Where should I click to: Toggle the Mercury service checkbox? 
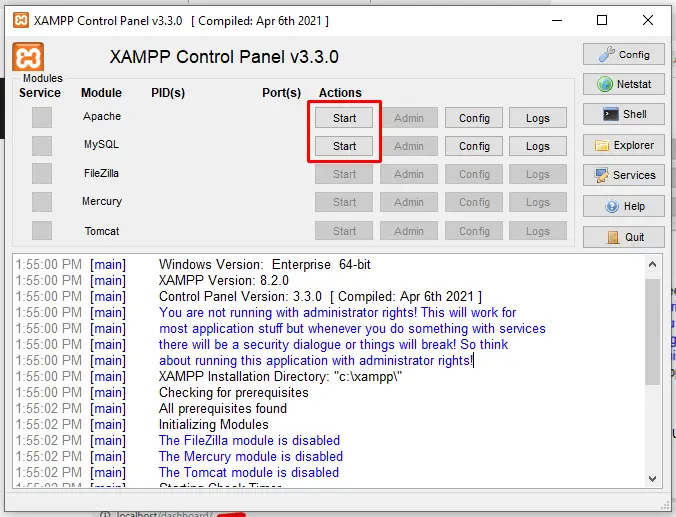(x=42, y=202)
